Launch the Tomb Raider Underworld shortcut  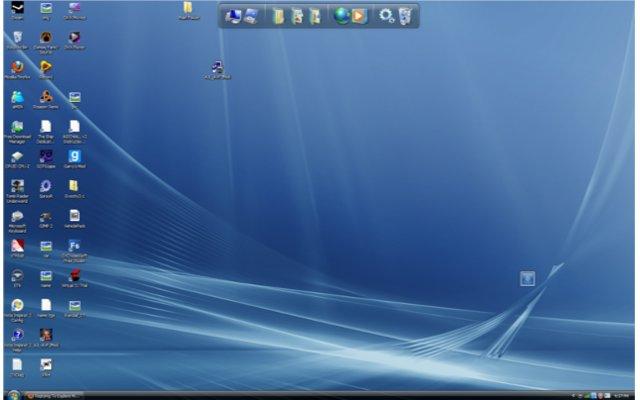[x=17, y=186]
